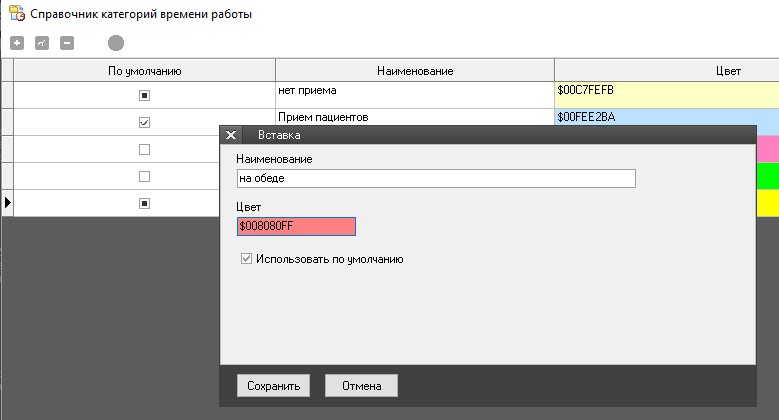The height and width of the screenshot is (420, 779).
Task: Click the gray circle toolbar icon
Action: click(x=116, y=43)
